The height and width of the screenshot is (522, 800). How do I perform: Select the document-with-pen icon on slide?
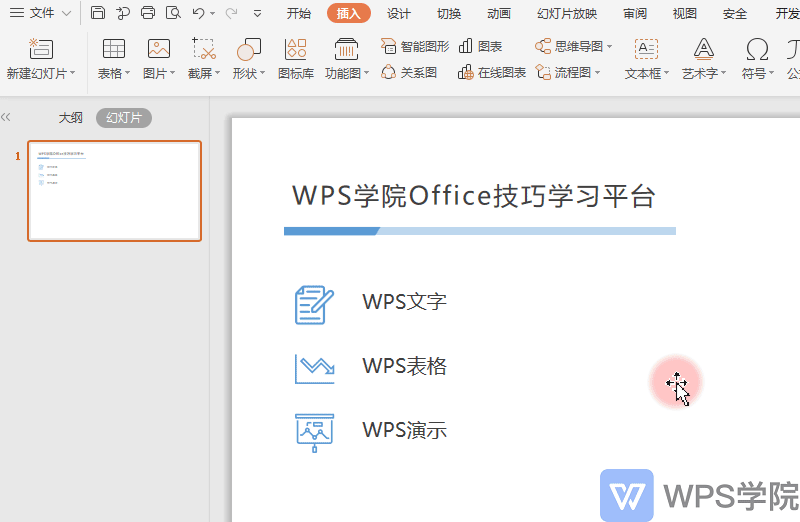click(314, 305)
